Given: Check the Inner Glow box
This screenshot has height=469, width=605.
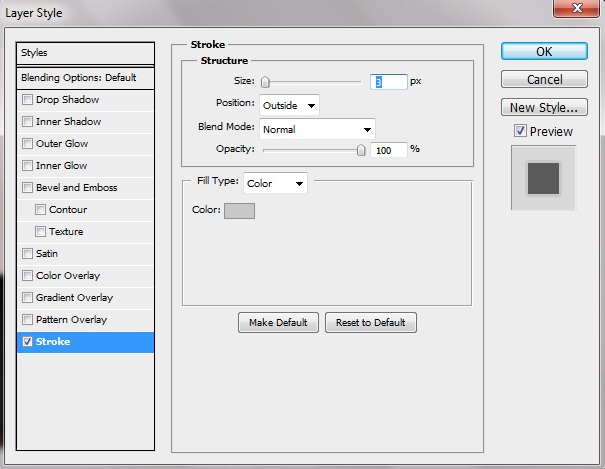Looking at the screenshot, I should (x=27, y=165).
